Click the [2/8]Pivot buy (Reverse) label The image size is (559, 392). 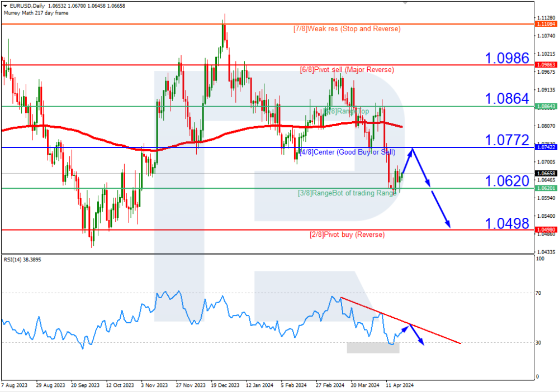coord(347,235)
